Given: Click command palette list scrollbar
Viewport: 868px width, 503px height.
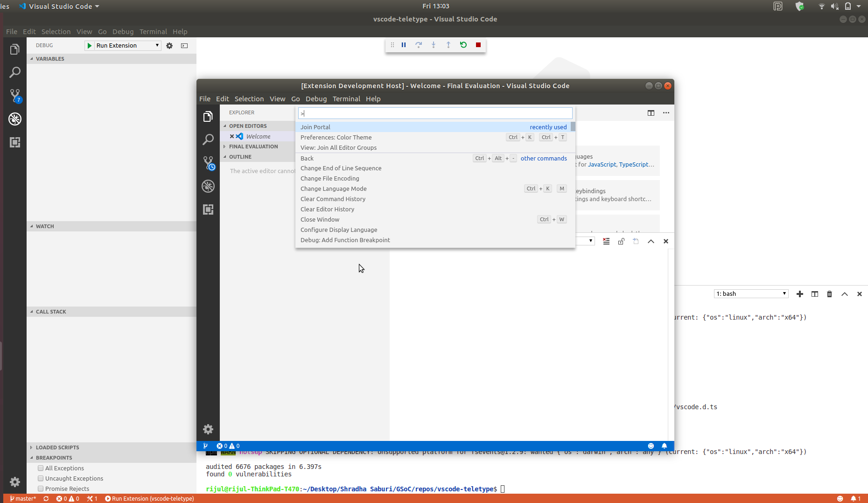Looking at the screenshot, I should (573, 127).
